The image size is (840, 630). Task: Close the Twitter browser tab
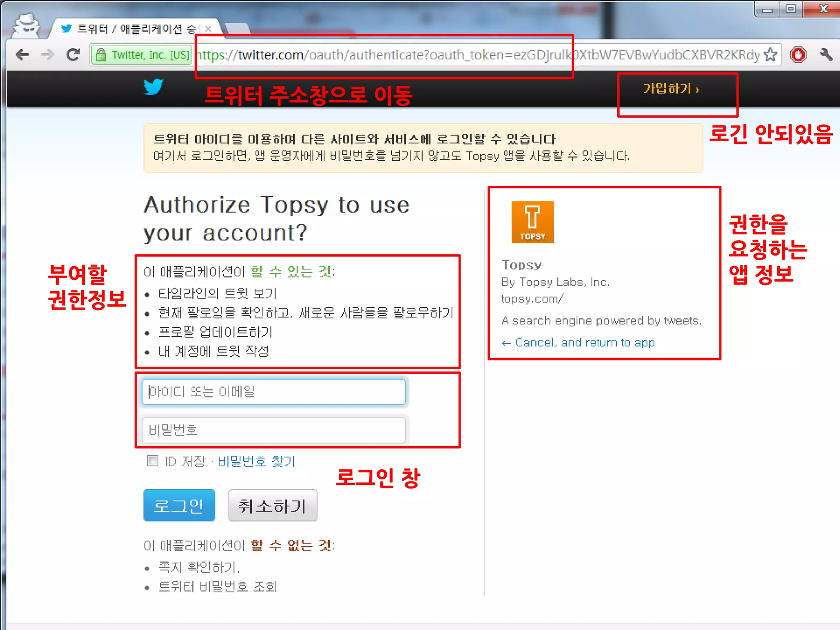tap(208, 29)
